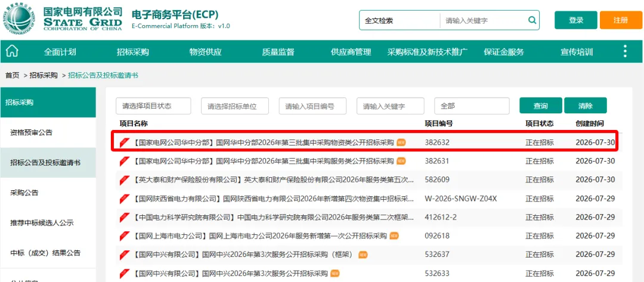
Task: Open the 采购标准及新技术推广 menu
Action: [427, 52]
